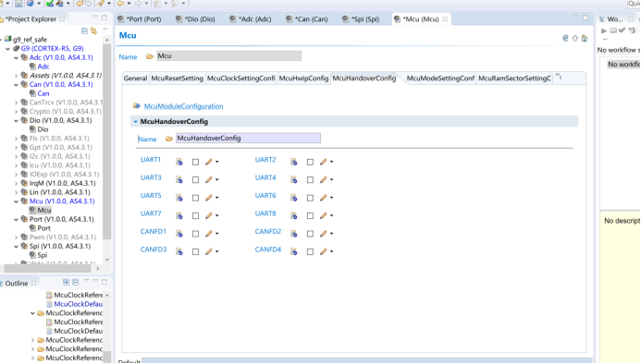Viewport: 641px width, 364px height.
Task: Check the UART8 checkbox
Action: point(310,216)
